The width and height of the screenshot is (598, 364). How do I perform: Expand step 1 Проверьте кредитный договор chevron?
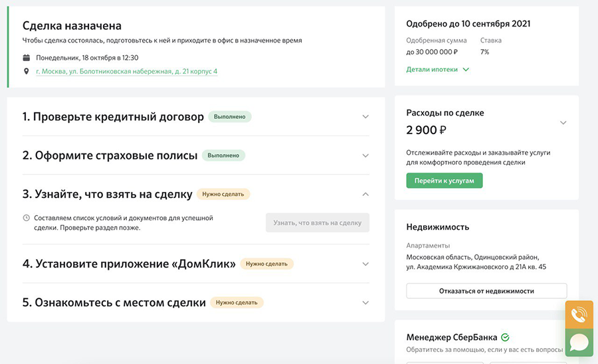(365, 117)
